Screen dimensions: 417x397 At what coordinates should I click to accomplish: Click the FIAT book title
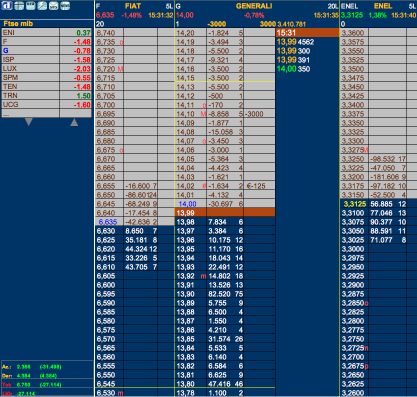pyautogui.click(x=133, y=6)
